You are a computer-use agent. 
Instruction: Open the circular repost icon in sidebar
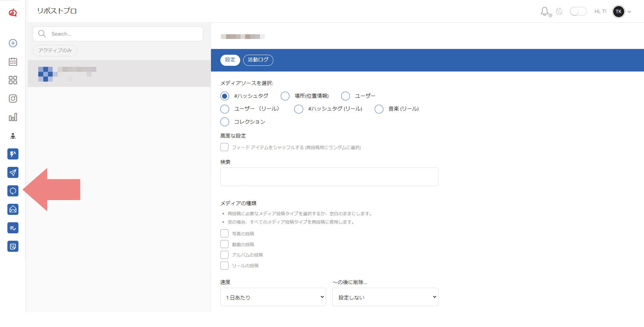[x=13, y=191]
